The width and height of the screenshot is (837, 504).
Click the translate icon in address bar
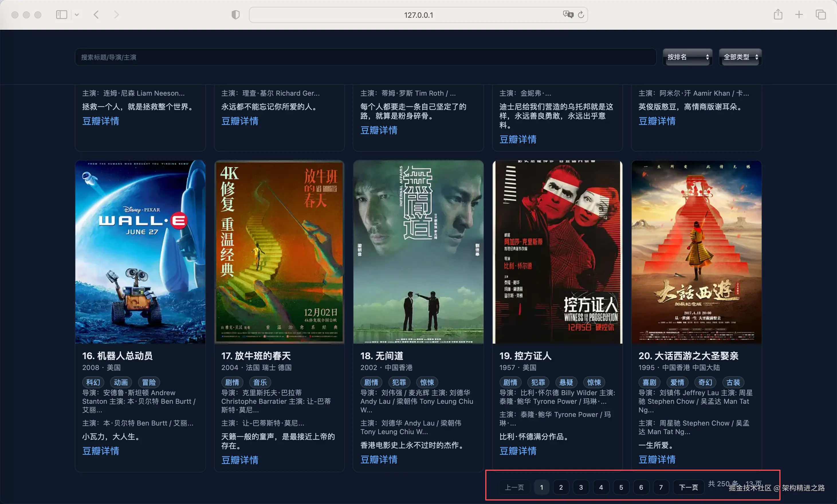pyautogui.click(x=568, y=15)
